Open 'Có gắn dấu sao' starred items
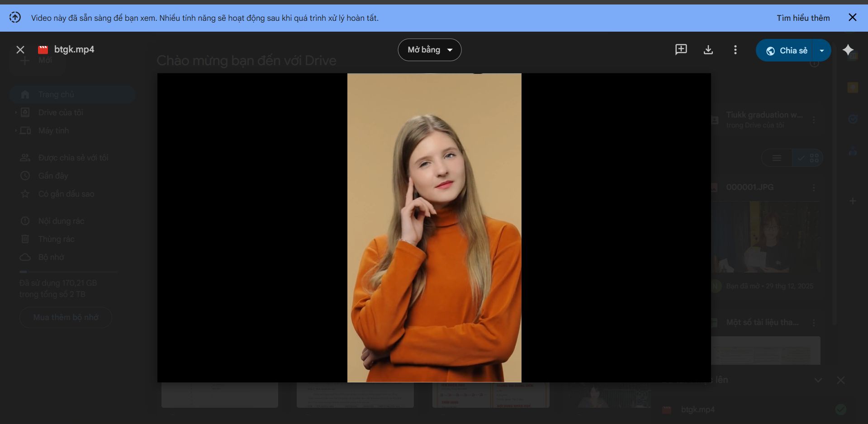The height and width of the screenshot is (424, 868). (66, 194)
